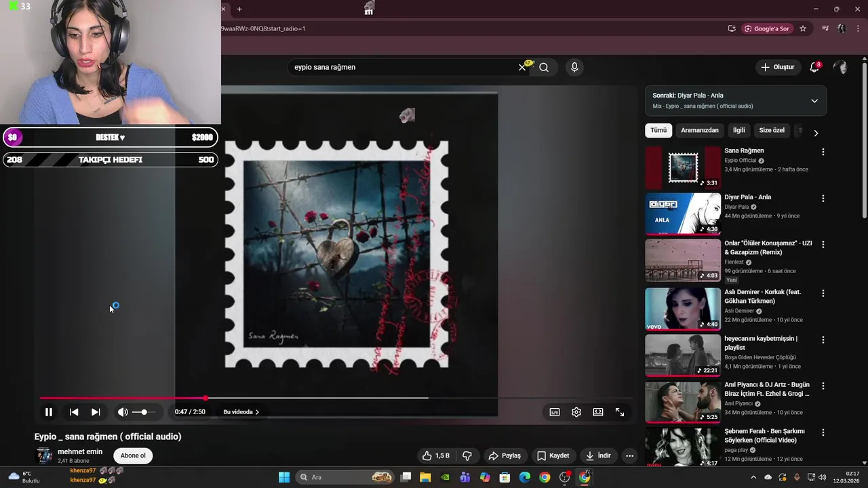Viewport: 868px width, 488px height.
Task: Open Microsoft Edge from the taskbar
Action: pos(525,477)
